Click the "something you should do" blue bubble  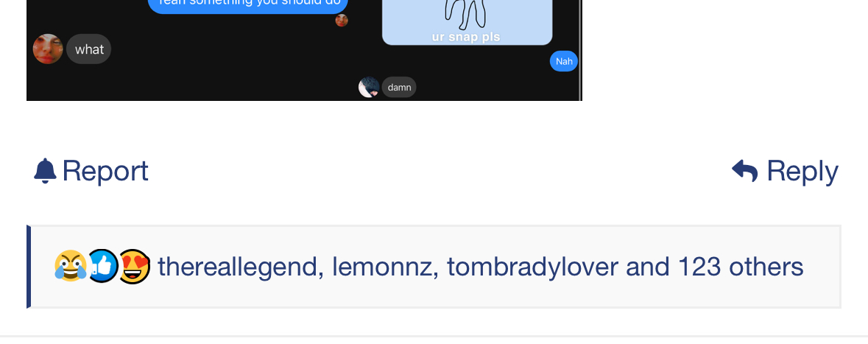click(248, 6)
